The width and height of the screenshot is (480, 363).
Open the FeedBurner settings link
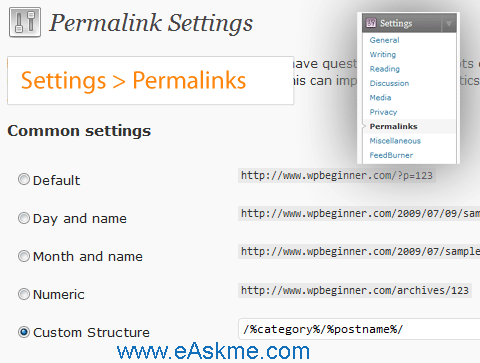tap(391, 155)
